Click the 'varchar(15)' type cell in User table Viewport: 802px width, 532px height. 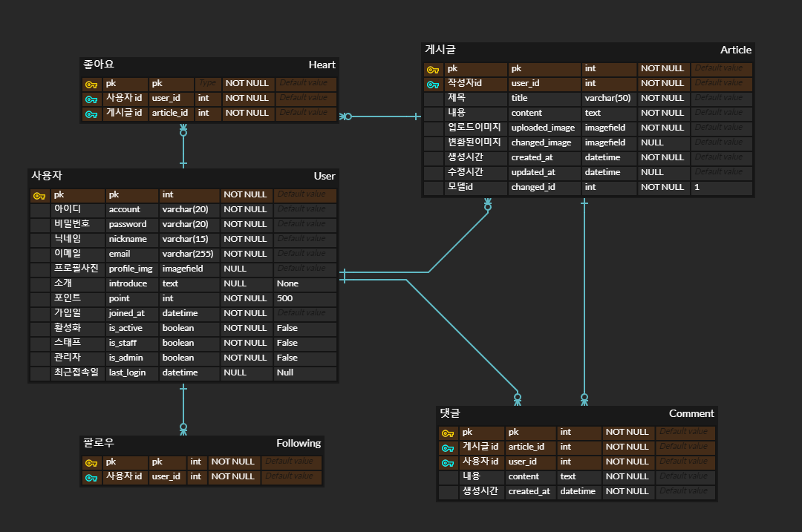click(x=189, y=239)
